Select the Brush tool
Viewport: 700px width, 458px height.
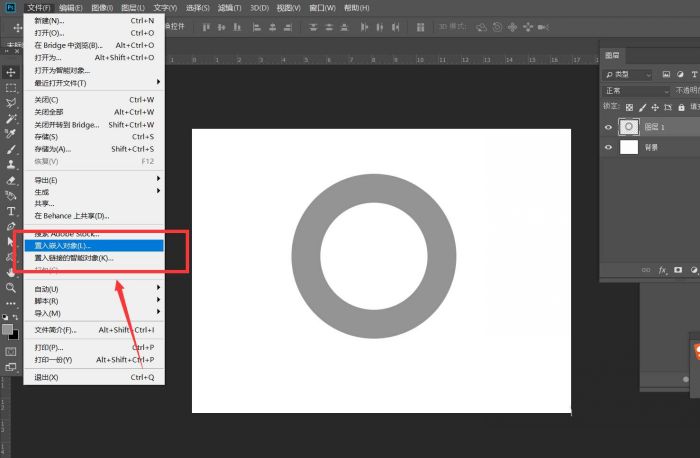click(x=11, y=149)
